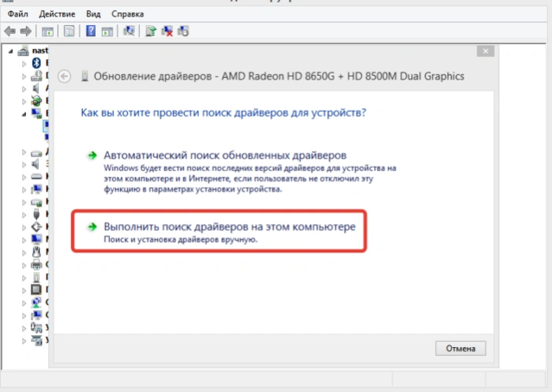Viewport: 552px width, 392px height.
Task: Click the Отмена button
Action: tap(460, 349)
